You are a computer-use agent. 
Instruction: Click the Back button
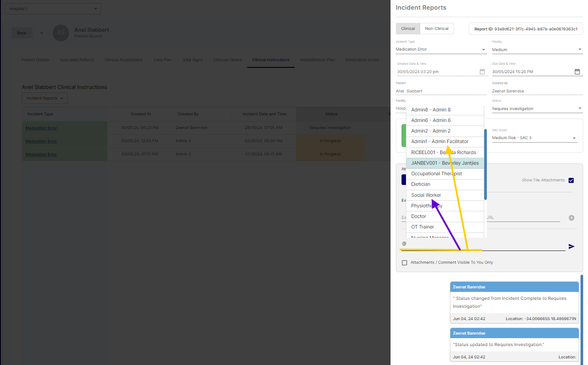(x=22, y=33)
